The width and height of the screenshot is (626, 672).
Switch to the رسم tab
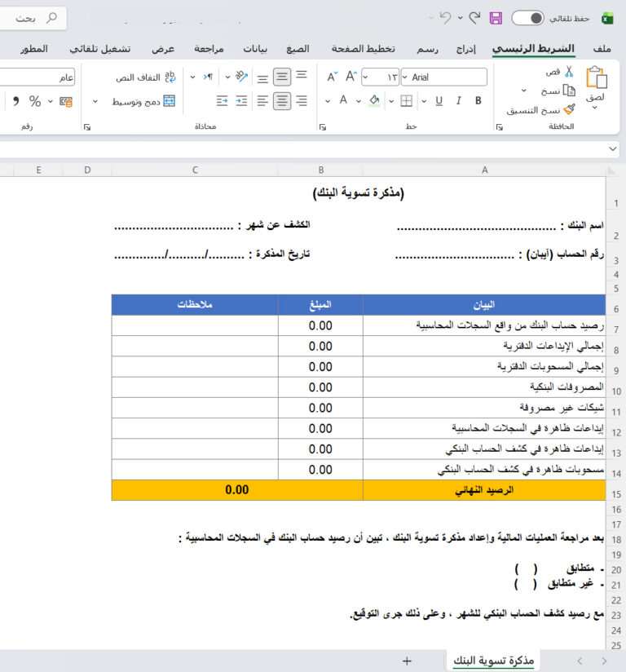[x=428, y=49]
